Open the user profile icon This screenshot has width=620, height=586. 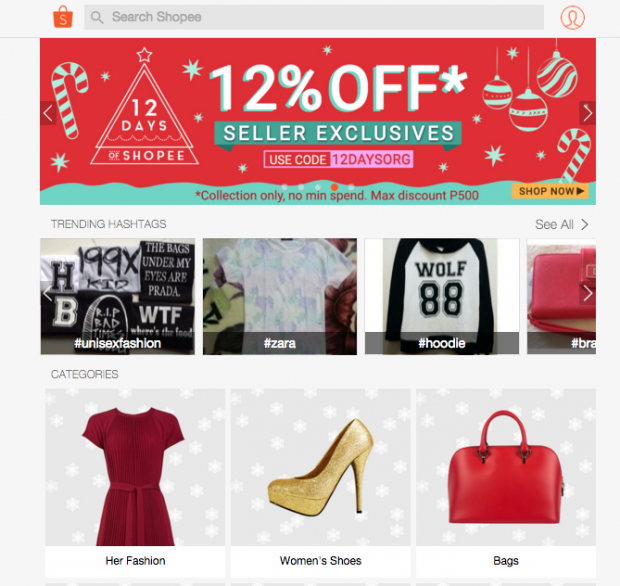click(x=572, y=17)
